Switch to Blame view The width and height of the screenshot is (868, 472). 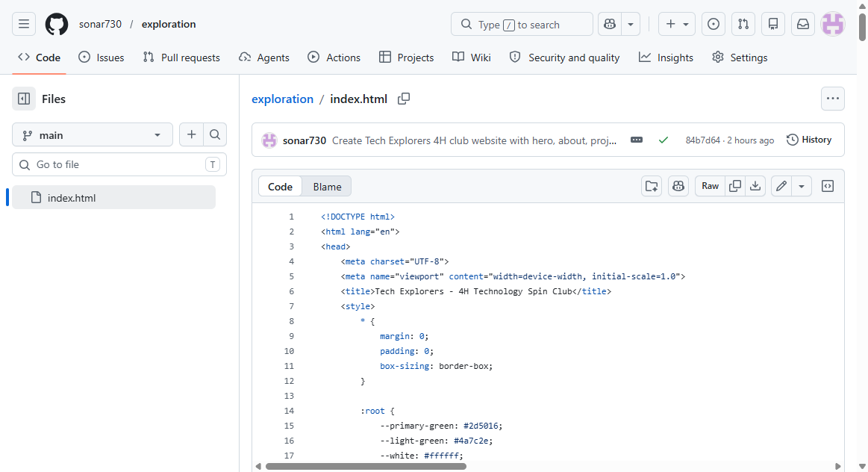point(327,187)
